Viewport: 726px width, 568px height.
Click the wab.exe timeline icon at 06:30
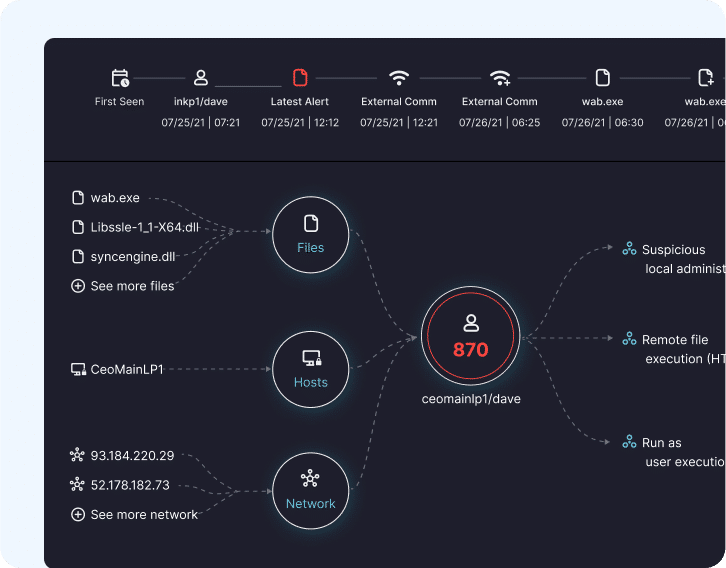(603, 78)
